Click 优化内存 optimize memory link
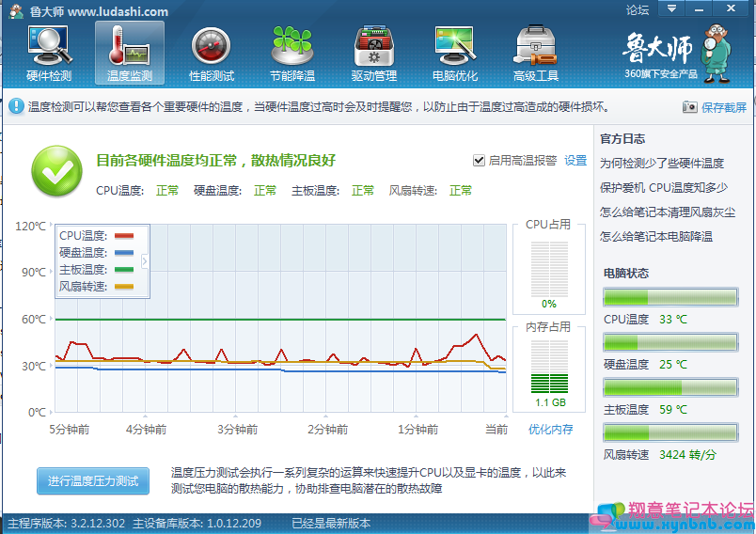This screenshot has width=756, height=534. tap(550, 430)
